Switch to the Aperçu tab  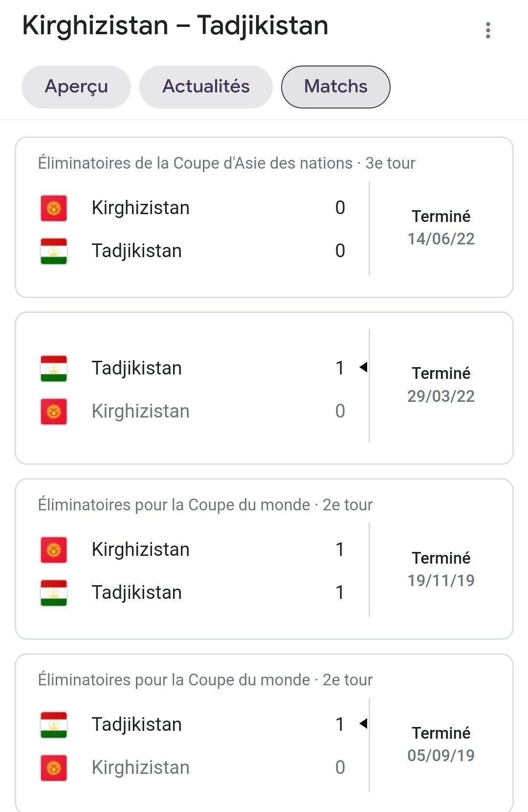click(76, 87)
